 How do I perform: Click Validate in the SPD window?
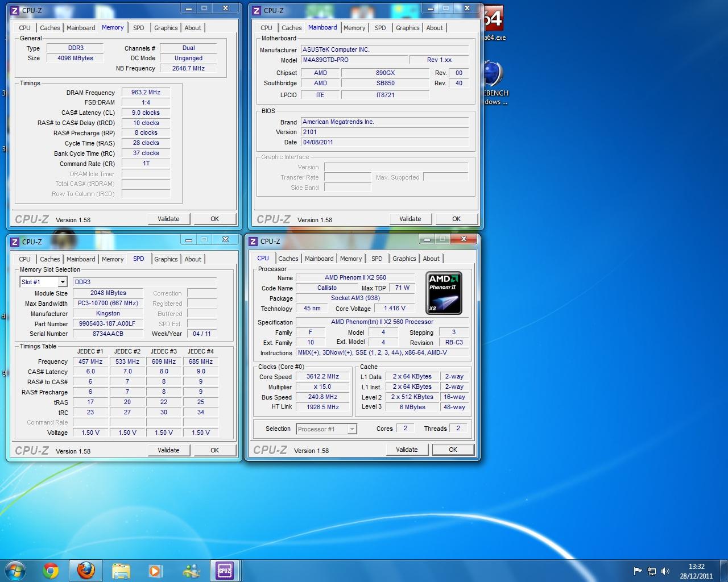(168, 450)
